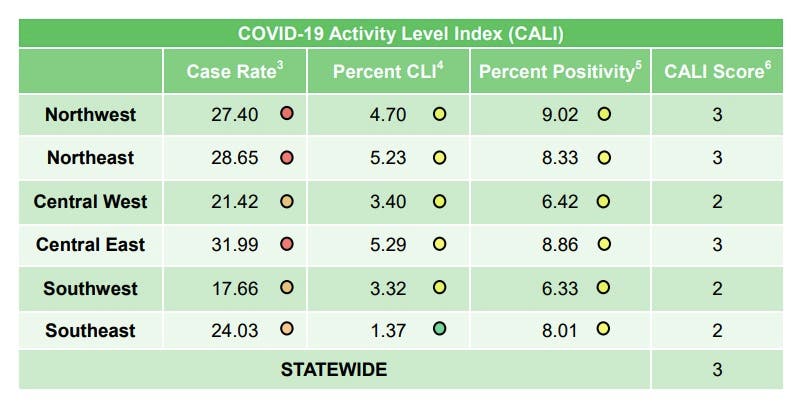Click the yellow Northeast Percent Positivity dot

point(603,158)
